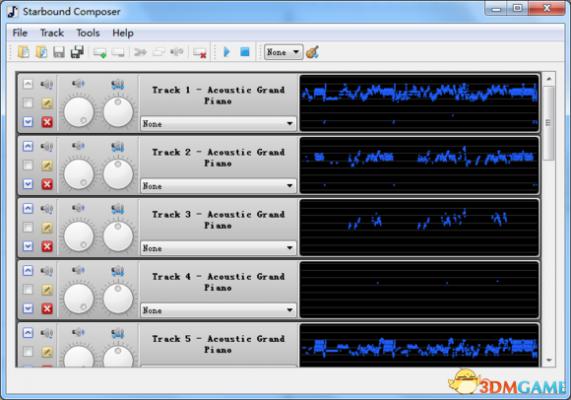This screenshot has width=571, height=400.
Task: Open the Tools menu
Action: [88, 33]
